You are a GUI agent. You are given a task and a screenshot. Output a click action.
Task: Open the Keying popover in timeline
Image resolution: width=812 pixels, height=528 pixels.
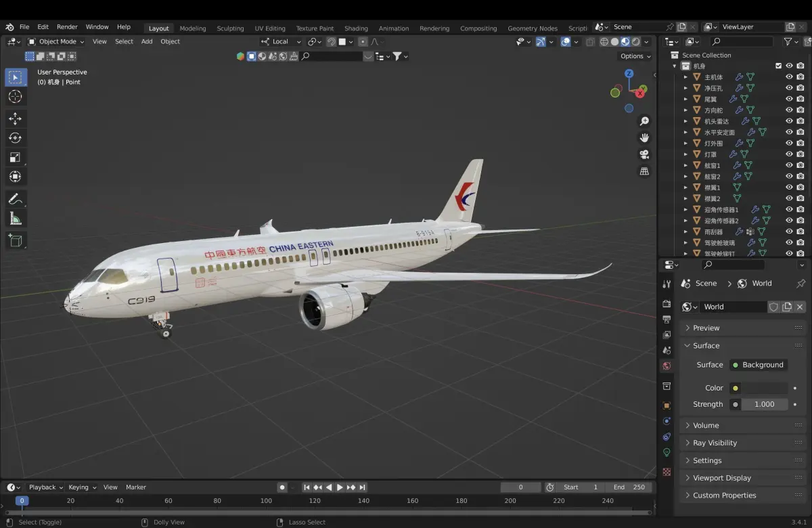click(x=82, y=487)
